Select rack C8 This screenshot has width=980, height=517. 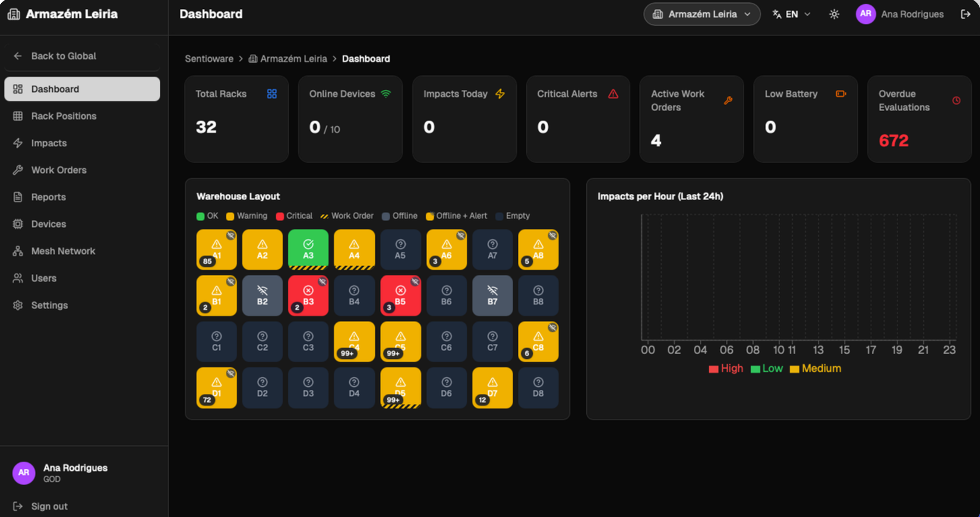[538, 342]
